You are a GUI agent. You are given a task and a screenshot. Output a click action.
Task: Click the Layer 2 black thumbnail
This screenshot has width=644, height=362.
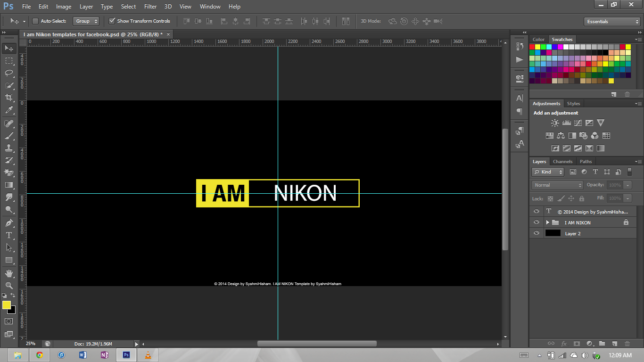click(553, 233)
